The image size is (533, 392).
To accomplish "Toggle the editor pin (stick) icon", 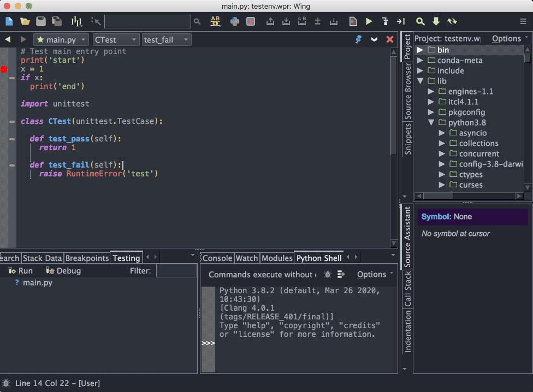I will 358,39.
